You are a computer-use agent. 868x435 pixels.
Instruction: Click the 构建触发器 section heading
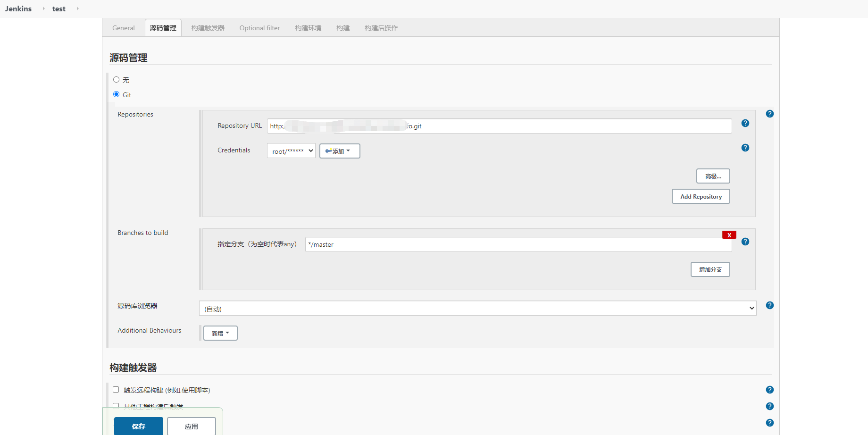pos(133,368)
